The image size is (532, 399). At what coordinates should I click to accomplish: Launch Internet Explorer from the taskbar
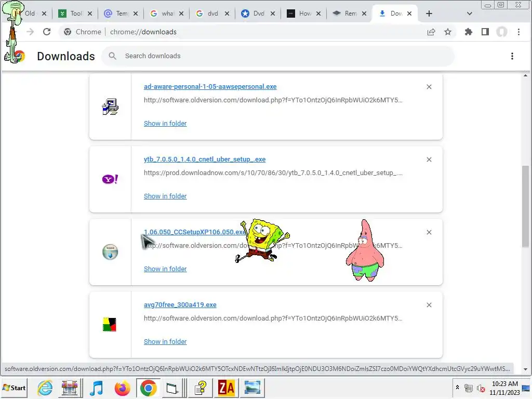45,388
